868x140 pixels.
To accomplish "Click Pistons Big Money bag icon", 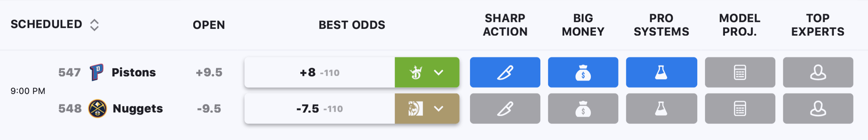I will coord(583,72).
